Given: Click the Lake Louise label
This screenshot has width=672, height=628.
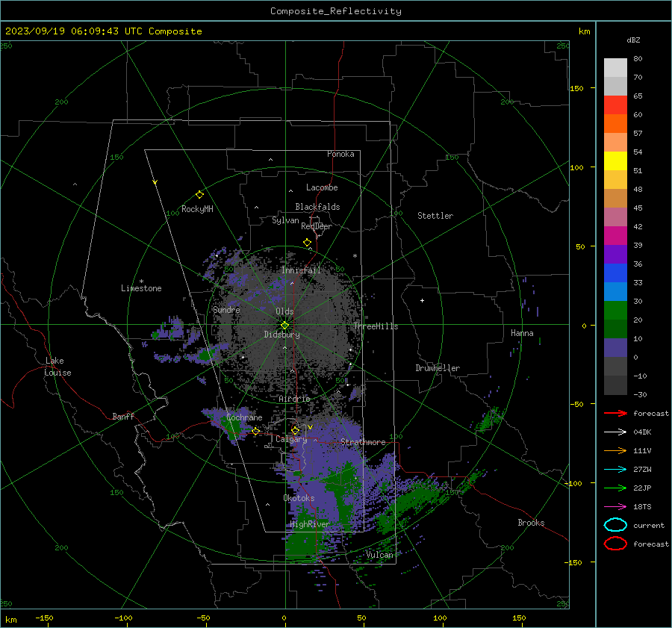Looking at the screenshot, I should 57,367.
